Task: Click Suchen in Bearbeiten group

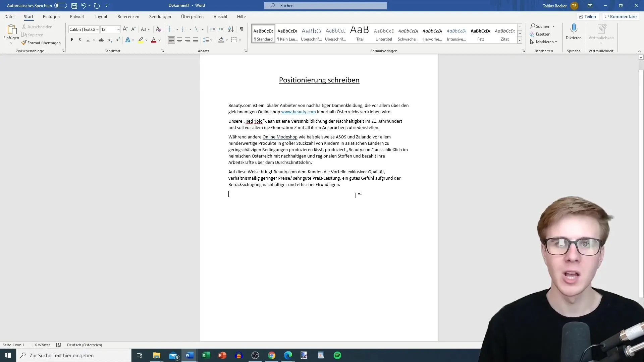Action: [x=539, y=26]
